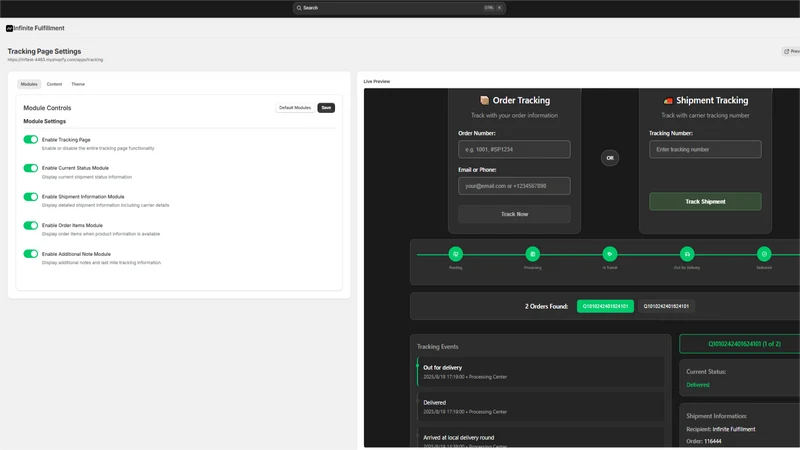Click 'Recipient: Infinite Fulfillment' text
The height and width of the screenshot is (450, 800).
pyautogui.click(x=720, y=429)
